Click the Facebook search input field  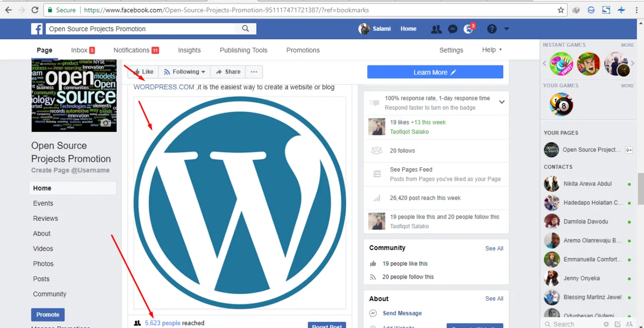[x=140, y=29]
